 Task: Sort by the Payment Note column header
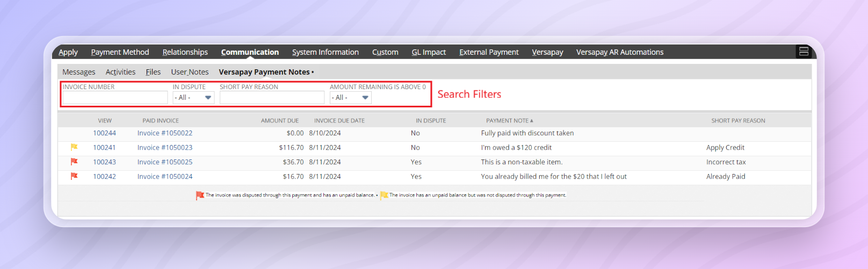509,120
